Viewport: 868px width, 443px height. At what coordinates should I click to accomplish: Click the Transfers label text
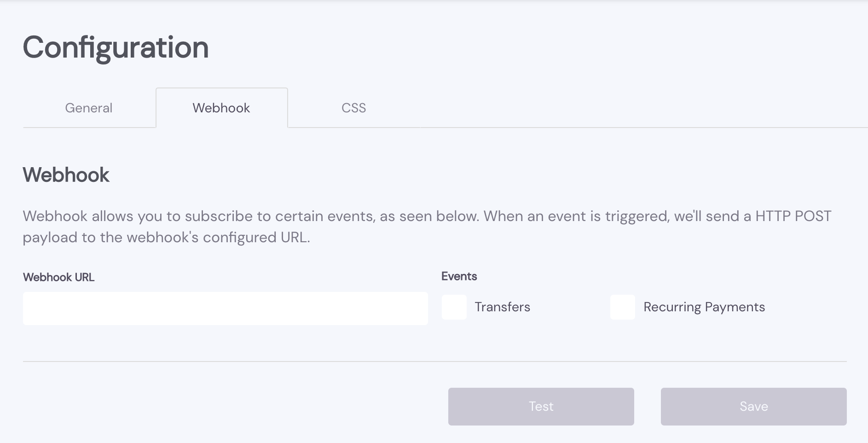pos(502,307)
